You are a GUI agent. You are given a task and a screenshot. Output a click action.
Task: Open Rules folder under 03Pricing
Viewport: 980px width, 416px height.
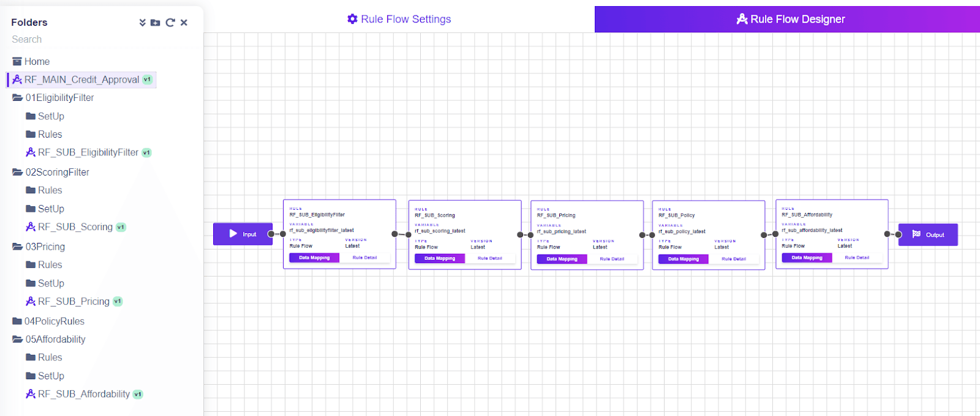tap(43, 265)
